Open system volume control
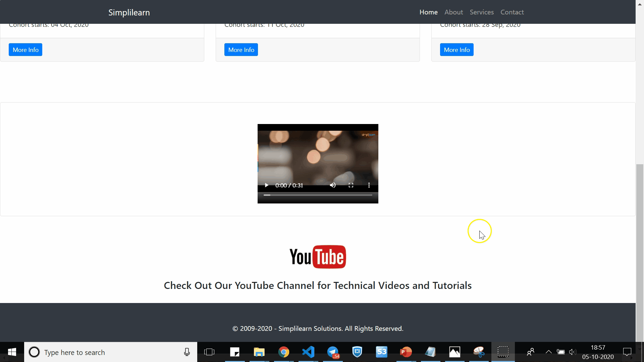The image size is (644, 362). 573,352
